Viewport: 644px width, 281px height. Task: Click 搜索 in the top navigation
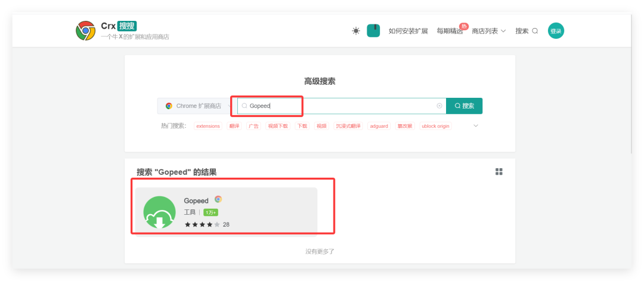tap(527, 31)
